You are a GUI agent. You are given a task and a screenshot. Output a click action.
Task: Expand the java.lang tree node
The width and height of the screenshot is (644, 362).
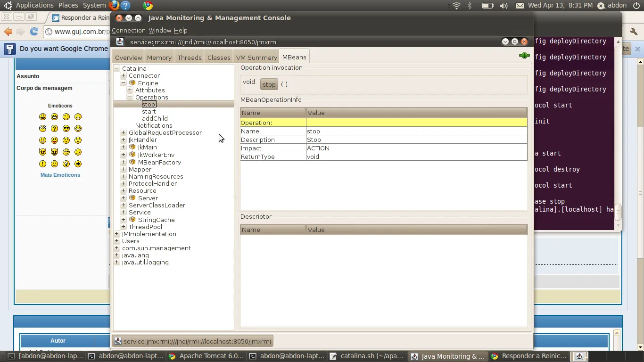(x=116, y=255)
